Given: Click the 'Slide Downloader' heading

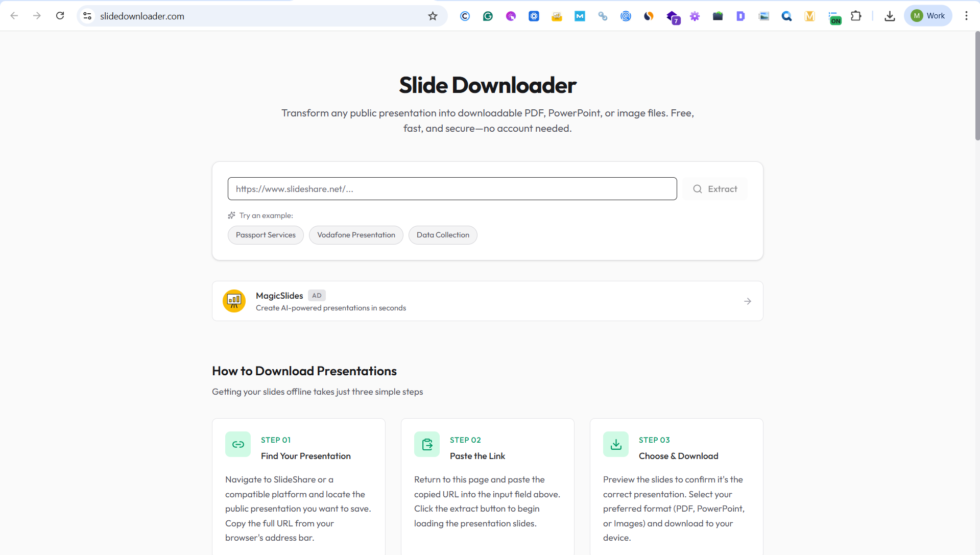Looking at the screenshot, I should pyautogui.click(x=487, y=85).
